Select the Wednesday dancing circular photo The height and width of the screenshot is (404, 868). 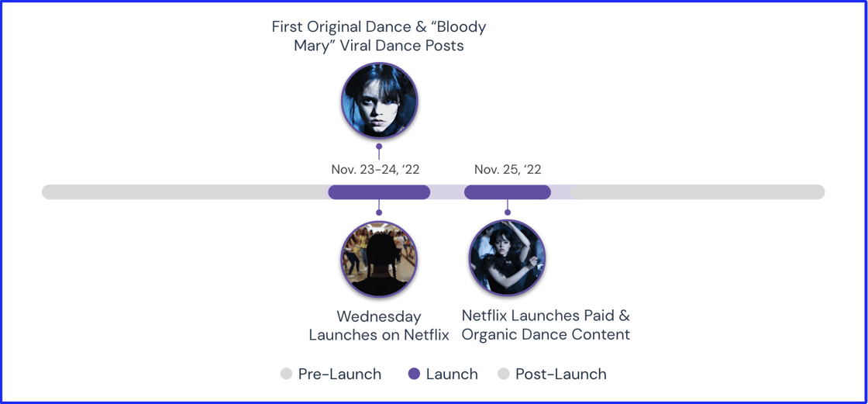pyautogui.click(x=508, y=258)
